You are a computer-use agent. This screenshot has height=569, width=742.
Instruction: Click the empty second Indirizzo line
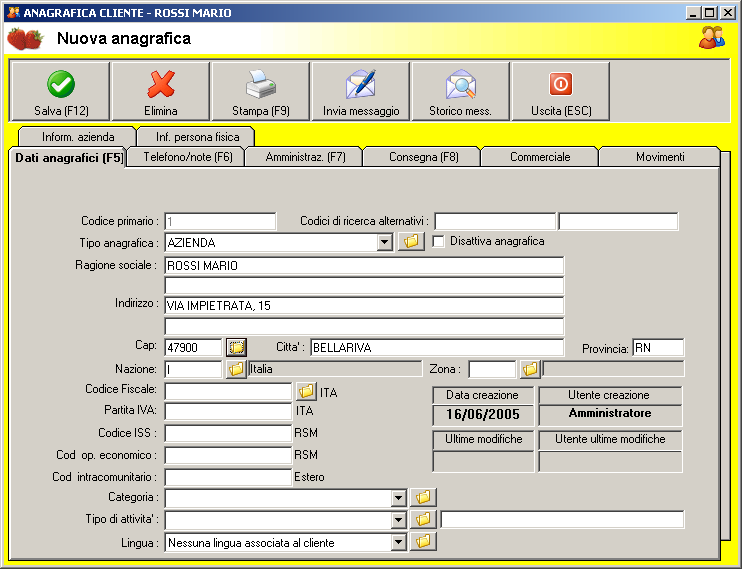(364, 326)
